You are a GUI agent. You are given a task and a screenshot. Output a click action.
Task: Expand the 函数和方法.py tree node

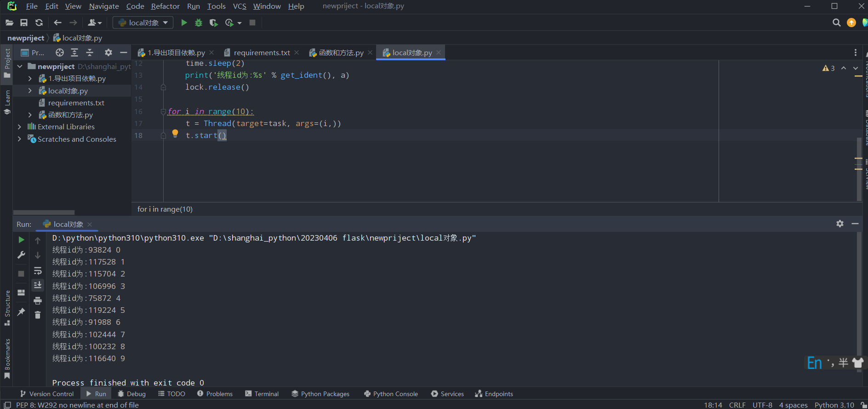tap(30, 115)
